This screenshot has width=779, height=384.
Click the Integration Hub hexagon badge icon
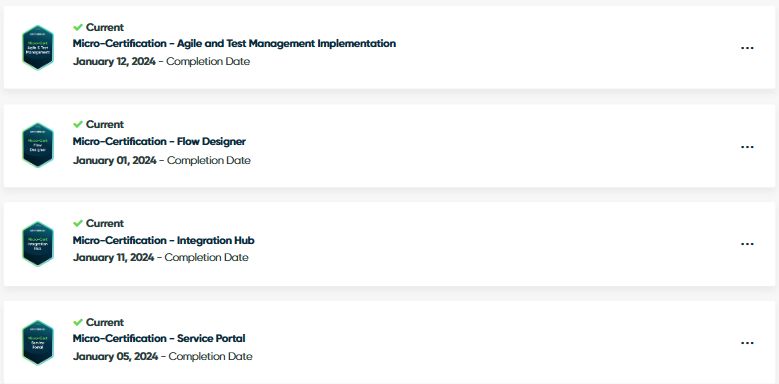[x=38, y=244]
